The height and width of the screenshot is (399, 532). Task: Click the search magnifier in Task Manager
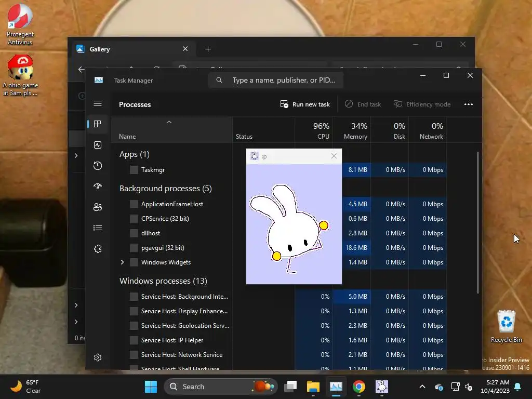tap(219, 80)
